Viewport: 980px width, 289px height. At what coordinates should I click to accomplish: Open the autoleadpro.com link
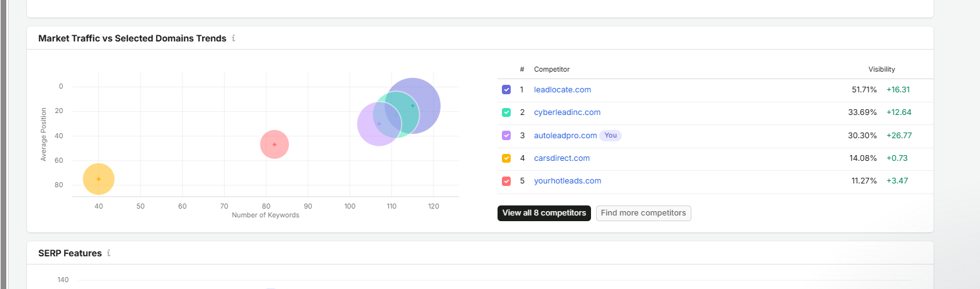[x=565, y=135]
